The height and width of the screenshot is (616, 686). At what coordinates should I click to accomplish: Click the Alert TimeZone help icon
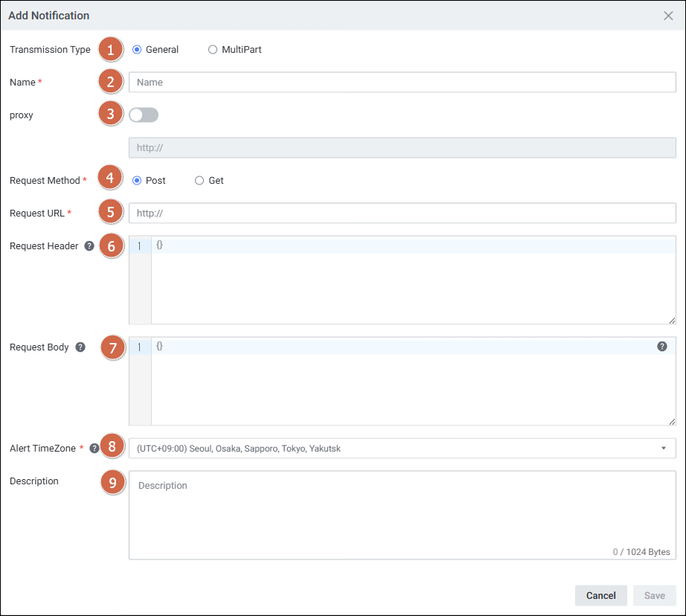(x=94, y=449)
